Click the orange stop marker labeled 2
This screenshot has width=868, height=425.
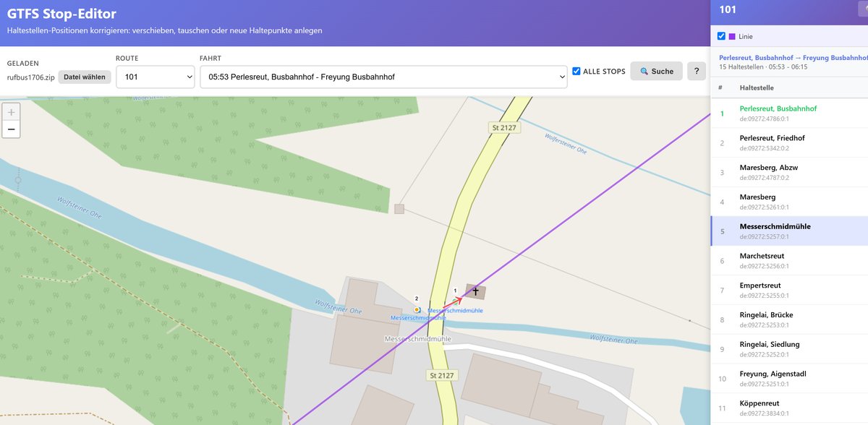417,309
